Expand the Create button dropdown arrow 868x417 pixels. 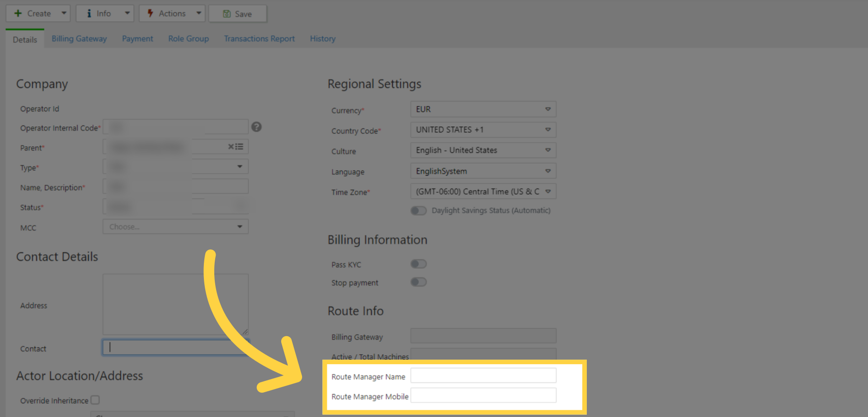64,14
